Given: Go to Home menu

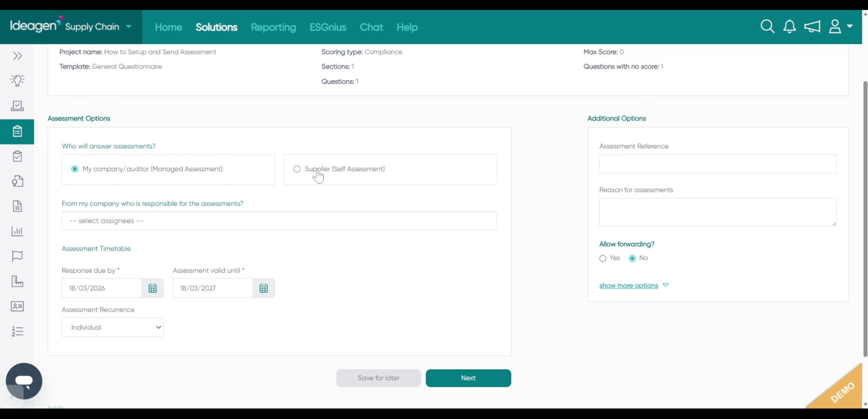Looking at the screenshot, I should [169, 27].
